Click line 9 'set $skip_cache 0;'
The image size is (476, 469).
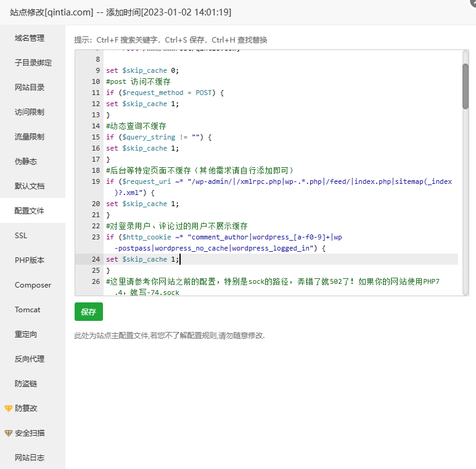142,70
